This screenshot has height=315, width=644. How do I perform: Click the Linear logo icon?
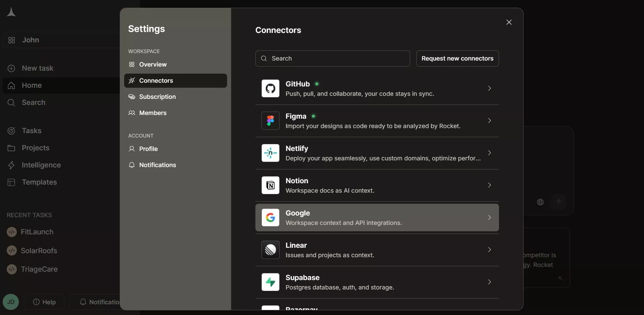[x=271, y=250]
